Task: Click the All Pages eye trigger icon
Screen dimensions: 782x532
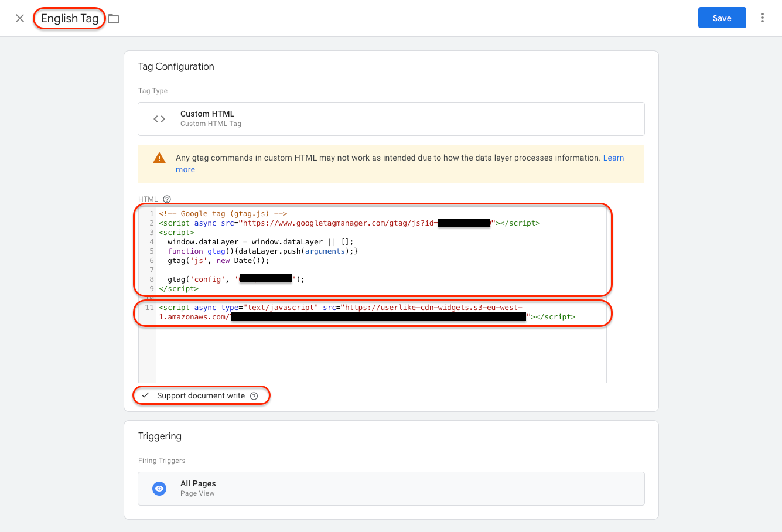Action: (x=159, y=489)
